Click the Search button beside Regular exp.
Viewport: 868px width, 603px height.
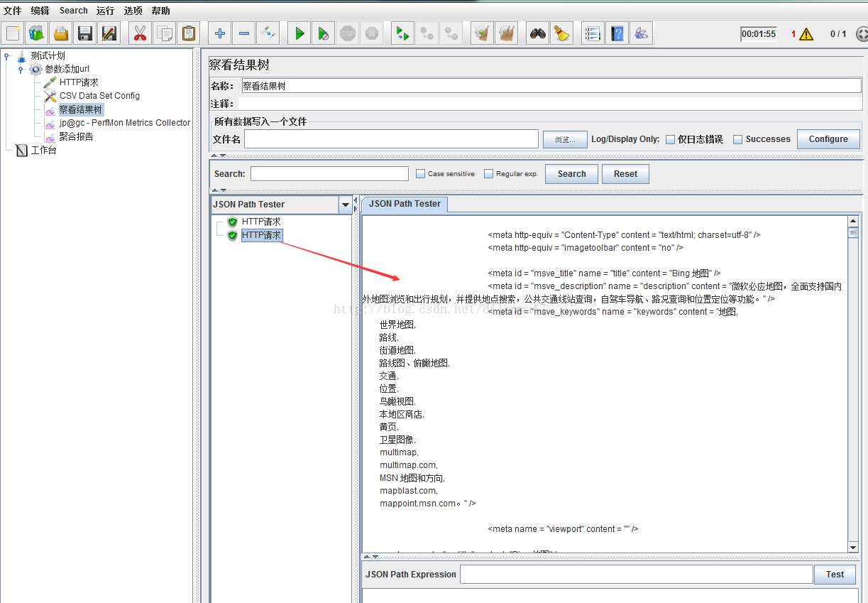[571, 174]
